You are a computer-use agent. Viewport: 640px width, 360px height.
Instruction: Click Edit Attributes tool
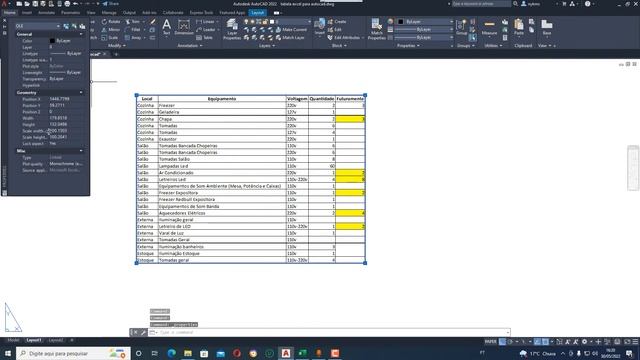344,38
